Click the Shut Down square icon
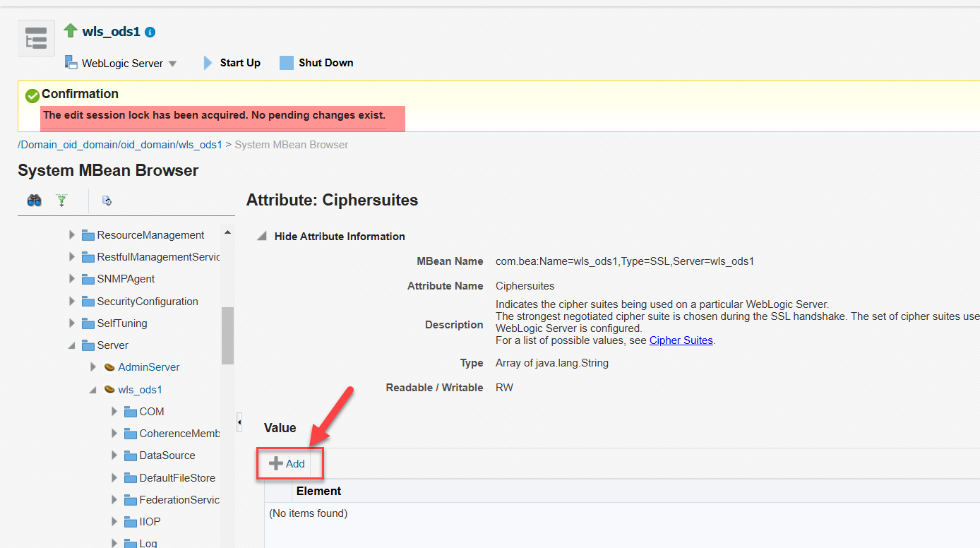 286,63
